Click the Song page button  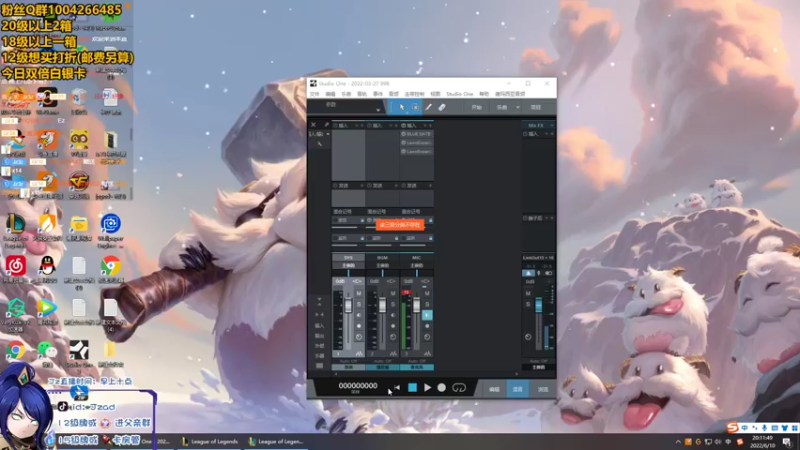click(502, 107)
